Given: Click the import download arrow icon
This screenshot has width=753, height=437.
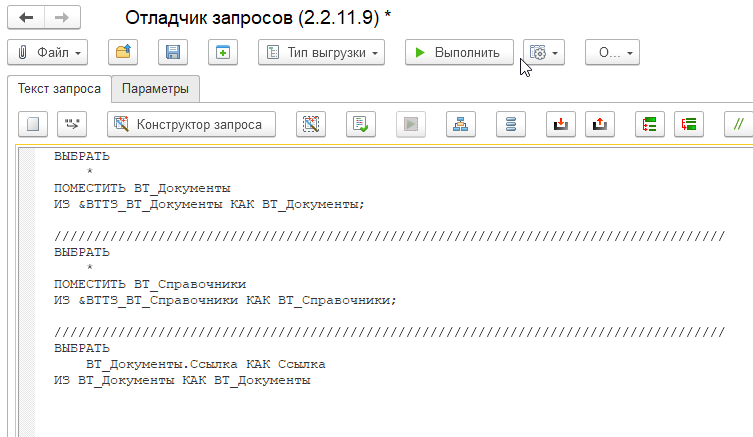Looking at the screenshot, I should point(561,124).
